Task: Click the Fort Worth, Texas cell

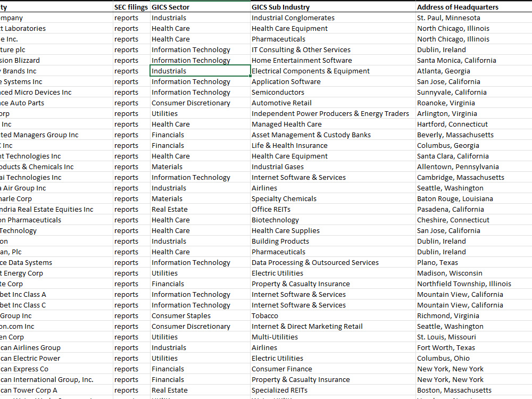Action: click(473, 347)
